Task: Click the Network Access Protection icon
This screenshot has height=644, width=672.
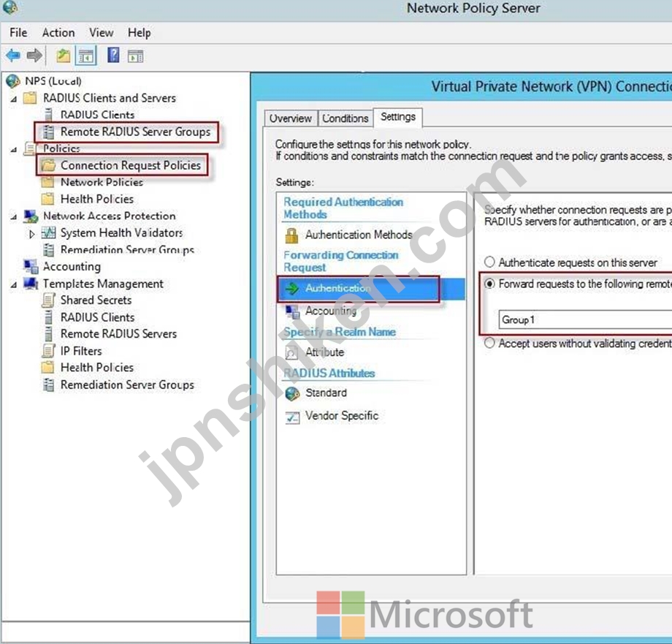Action: tap(31, 216)
